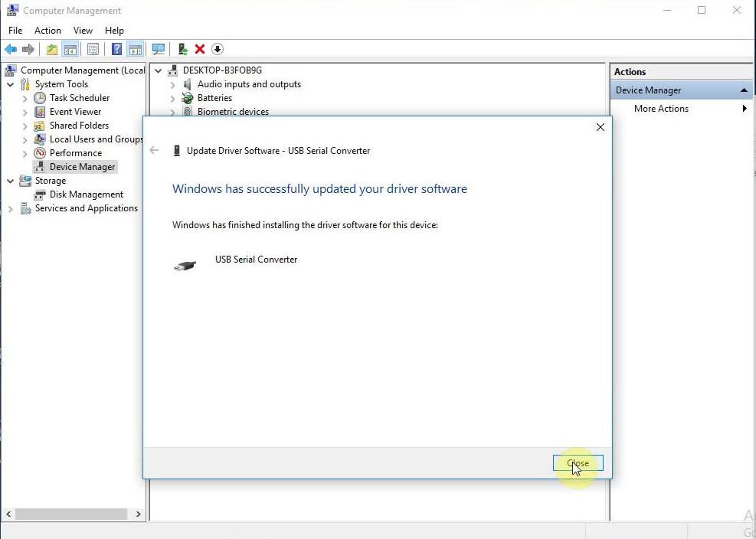Collapse the DESKTOP-B3FOB9G device tree
The image size is (756, 539).
point(158,70)
